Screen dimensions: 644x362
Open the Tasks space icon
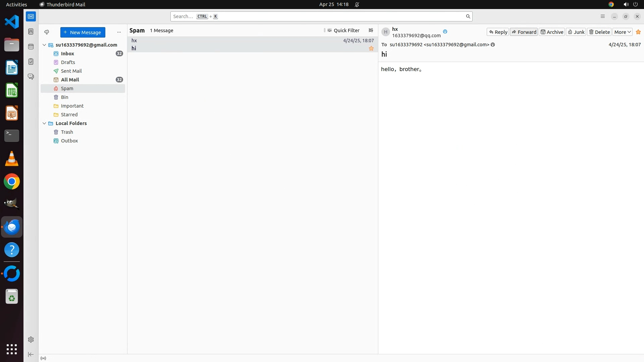pyautogui.click(x=31, y=62)
